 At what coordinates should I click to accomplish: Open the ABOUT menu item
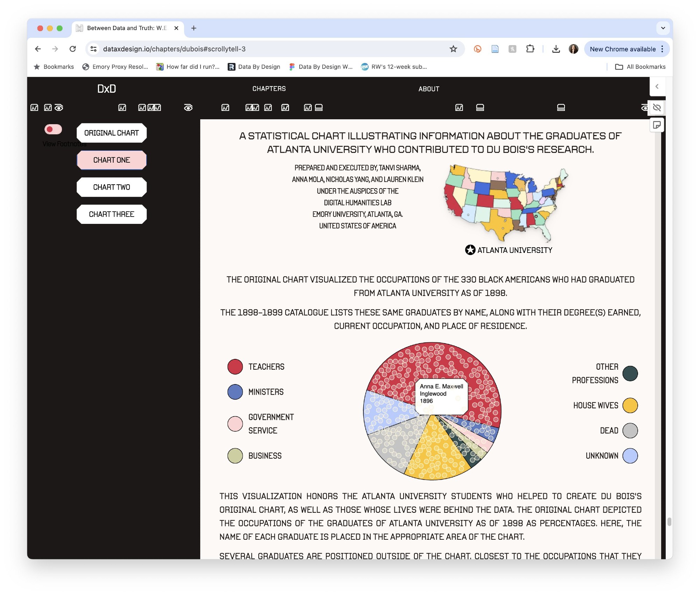coord(429,89)
